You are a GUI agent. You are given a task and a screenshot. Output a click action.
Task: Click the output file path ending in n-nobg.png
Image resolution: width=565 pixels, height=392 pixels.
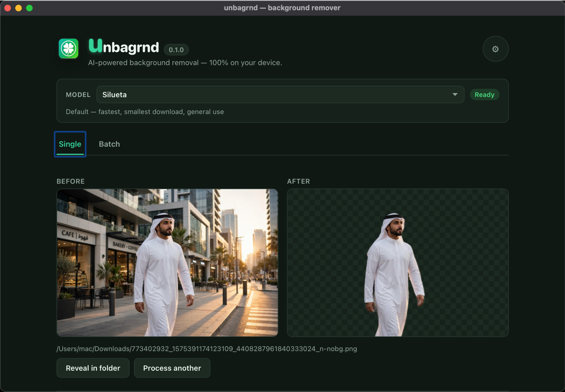tap(207, 349)
